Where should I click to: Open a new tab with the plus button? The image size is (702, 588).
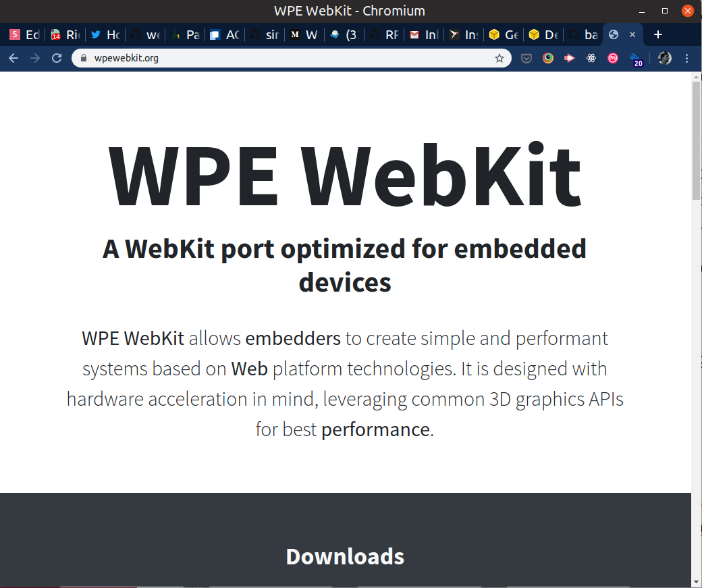point(658,34)
